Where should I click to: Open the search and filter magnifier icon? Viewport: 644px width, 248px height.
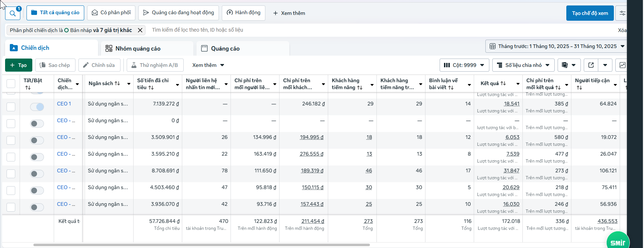[x=13, y=13]
